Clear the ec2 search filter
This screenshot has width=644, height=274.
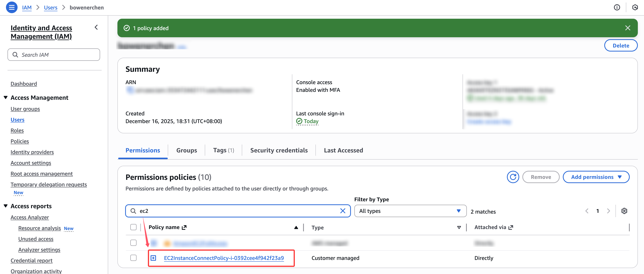(342, 211)
